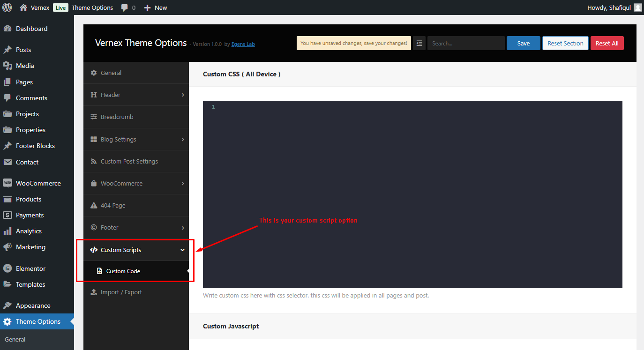Screen dimensions: 644x350
Task: Expand the Header section arrow
Action: point(183,95)
